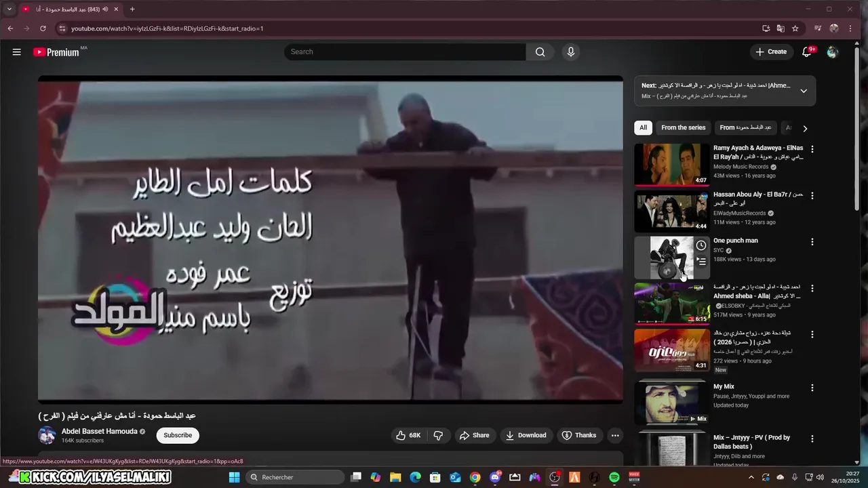Click inside the video player
This screenshot has width=868, height=488.
[330, 239]
